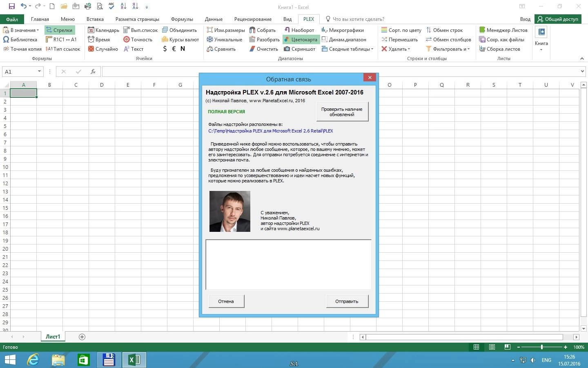This screenshot has height=368, width=588.
Task: Click the Объединить merge cells tool
Action: 179,30
